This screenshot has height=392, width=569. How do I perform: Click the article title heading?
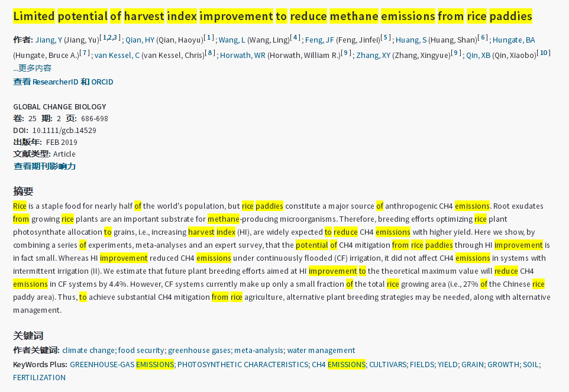pos(272,16)
